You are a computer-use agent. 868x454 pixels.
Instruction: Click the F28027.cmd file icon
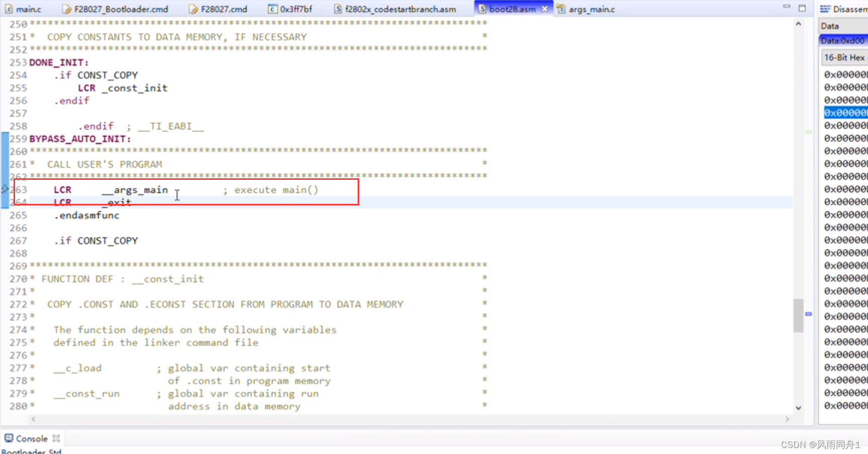click(x=193, y=9)
